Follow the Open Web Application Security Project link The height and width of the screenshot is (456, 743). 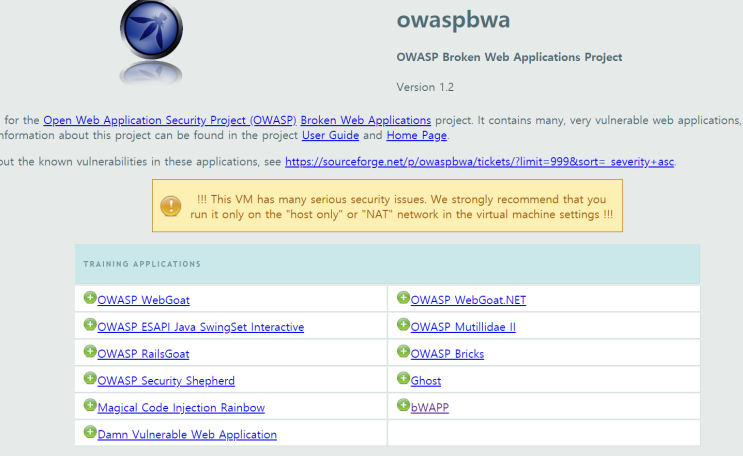pos(170,120)
